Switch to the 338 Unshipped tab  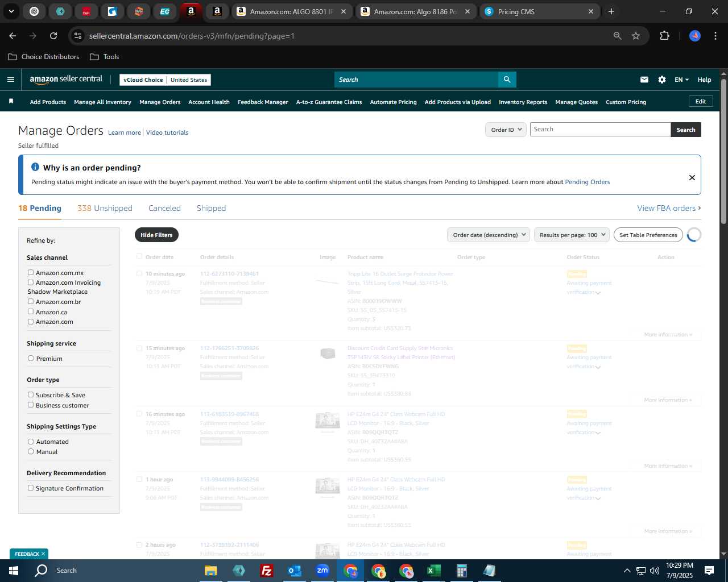pos(105,208)
